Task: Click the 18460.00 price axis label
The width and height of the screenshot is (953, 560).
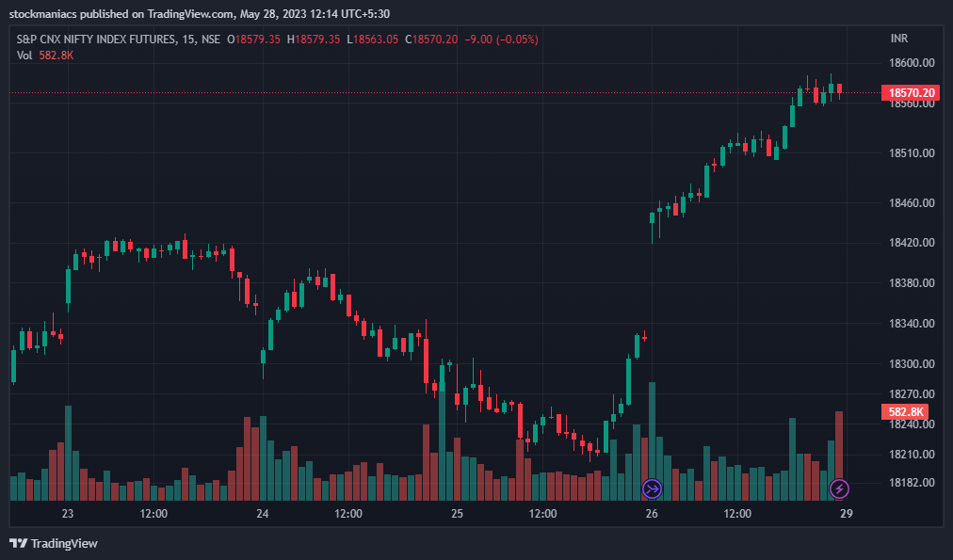Action: [912, 203]
